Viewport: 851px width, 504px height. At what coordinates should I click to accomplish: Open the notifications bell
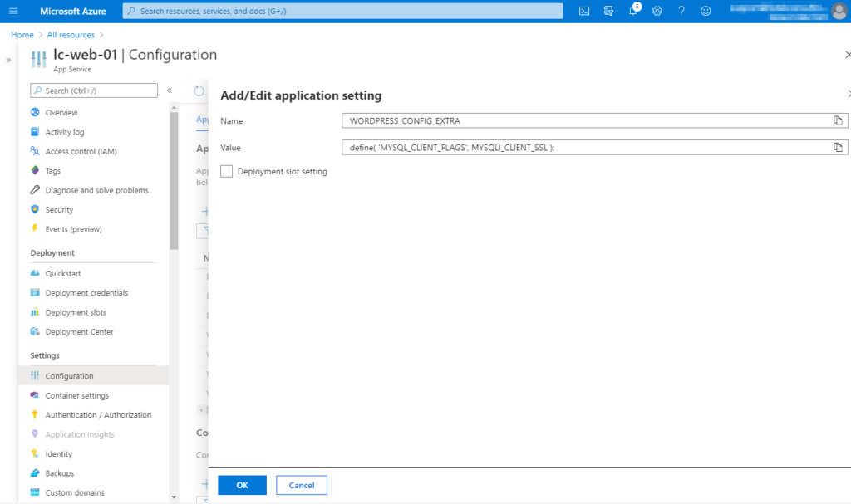pos(632,11)
